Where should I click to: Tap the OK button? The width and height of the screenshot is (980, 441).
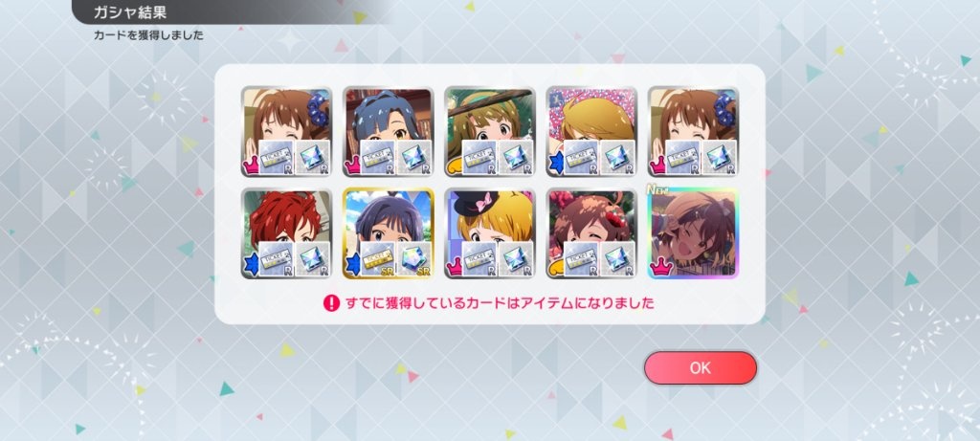click(700, 368)
